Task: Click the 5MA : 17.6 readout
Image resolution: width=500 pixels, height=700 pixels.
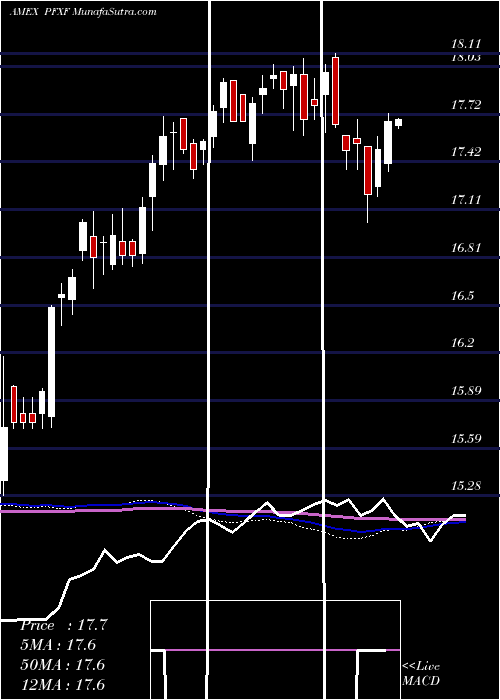Action: click(58, 645)
